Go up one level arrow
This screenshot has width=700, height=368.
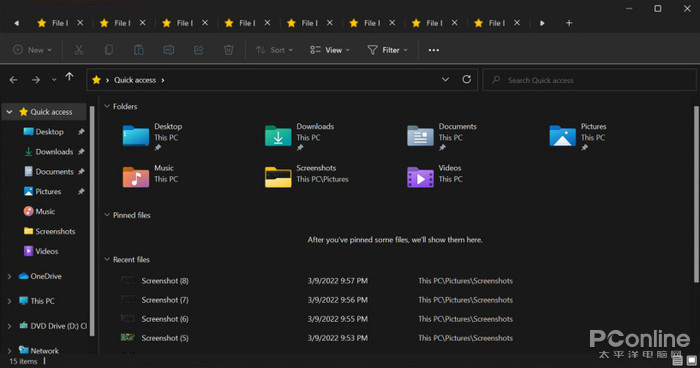click(69, 77)
